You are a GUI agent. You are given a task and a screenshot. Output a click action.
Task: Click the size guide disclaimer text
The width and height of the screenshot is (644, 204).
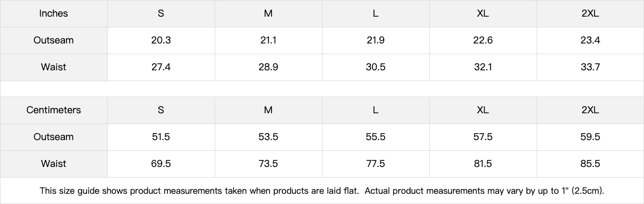click(x=322, y=191)
